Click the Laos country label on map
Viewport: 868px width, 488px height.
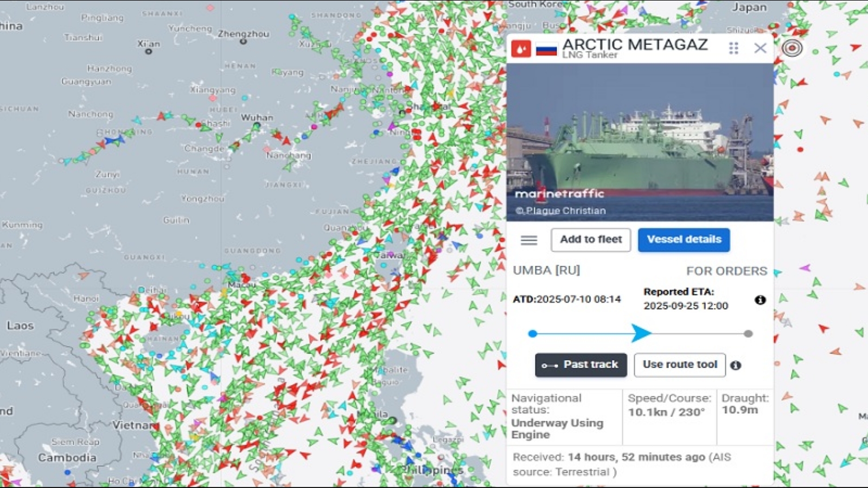[20, 325]
